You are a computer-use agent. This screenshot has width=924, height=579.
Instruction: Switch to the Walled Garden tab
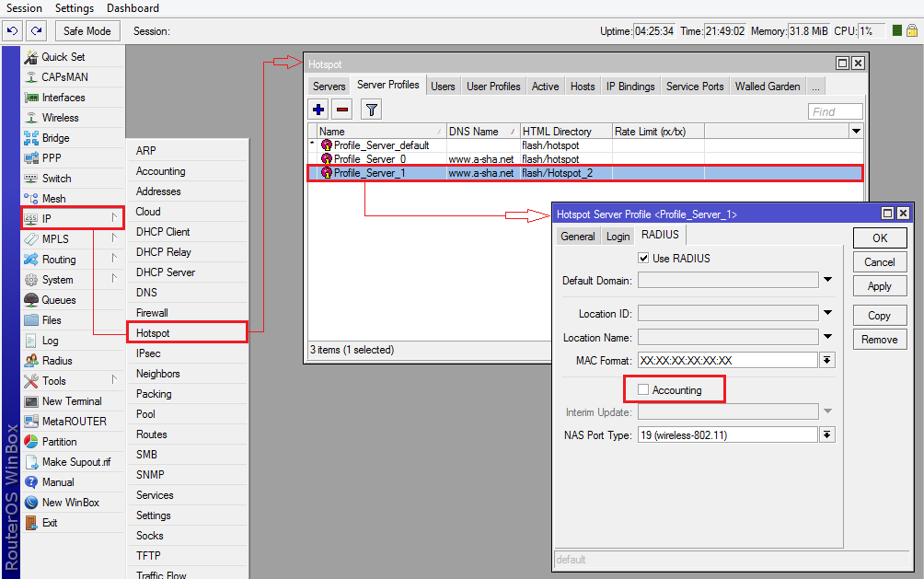point(767,86)
